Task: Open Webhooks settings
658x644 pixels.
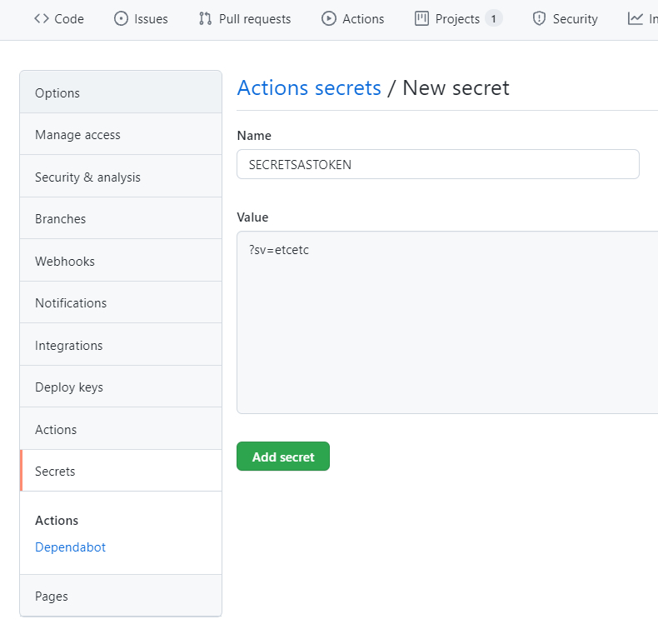Action: [121, 261]
